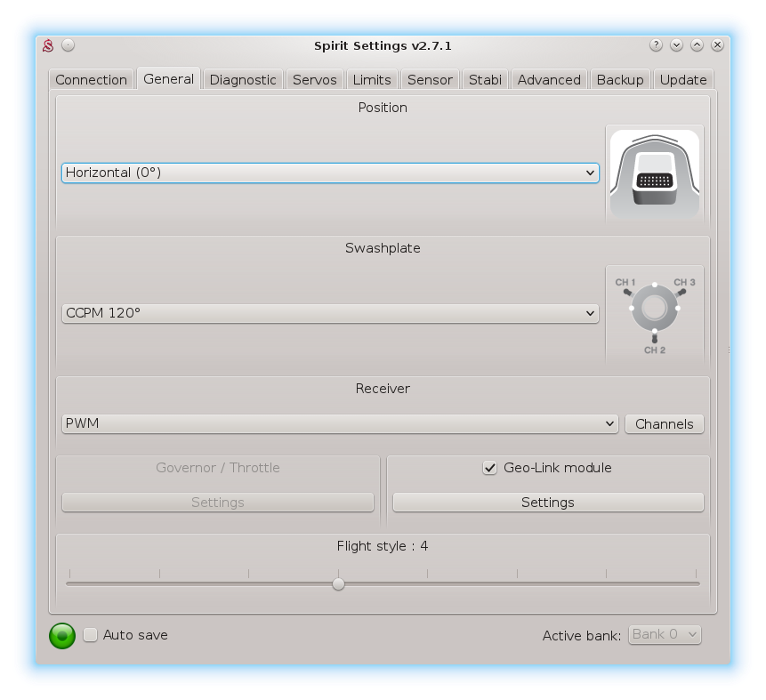766x700 pixels.
Task: Open the Position dropdown showing Horizontal (0°)
Action: pyautogui.click(x=330, y=173)
